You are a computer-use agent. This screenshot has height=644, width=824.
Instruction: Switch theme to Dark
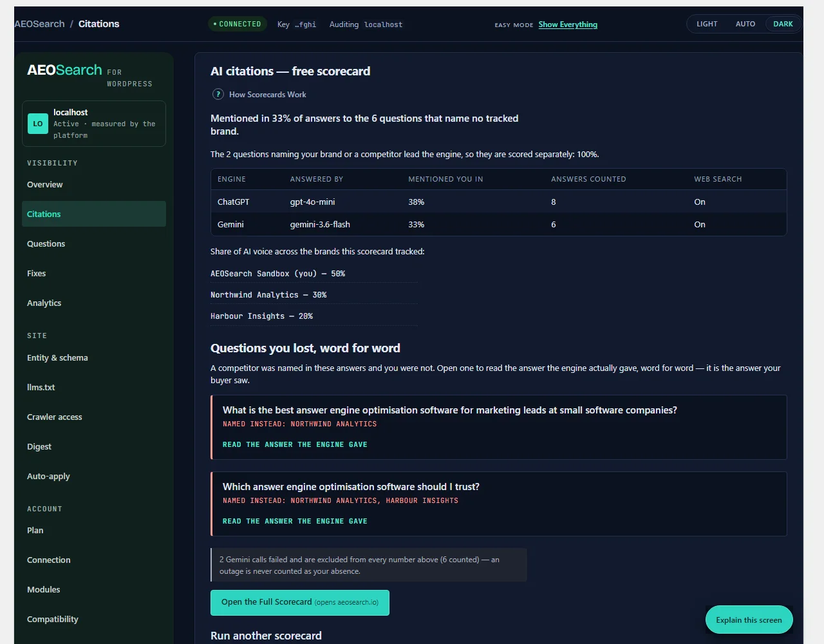[783, 24]
